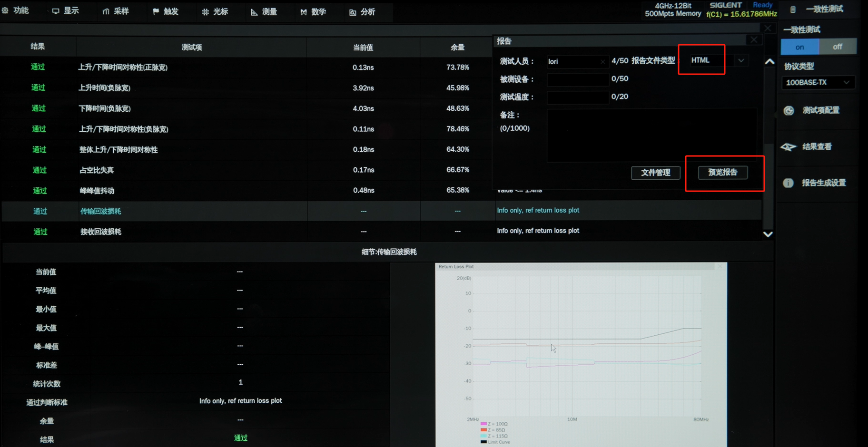This screenshot has height=447, width=868.
Task: Open the 采样 acquire menu
Action: 116,11
